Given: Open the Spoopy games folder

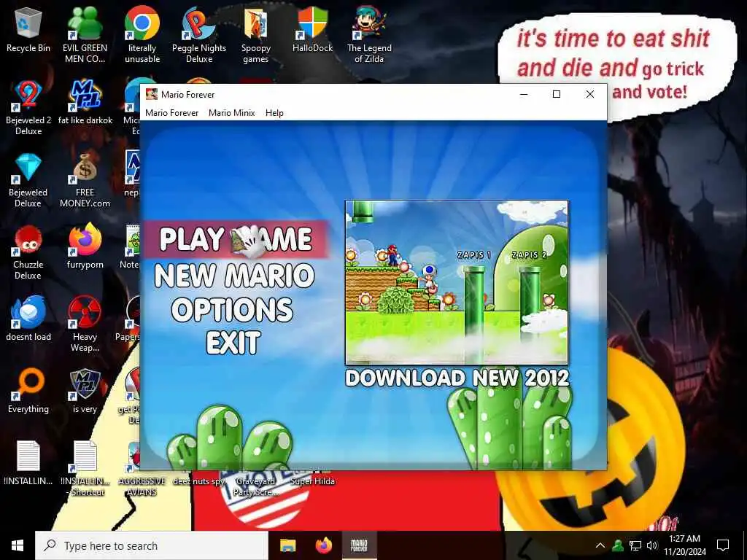Looking at the screenshot, I should [256, 35].
